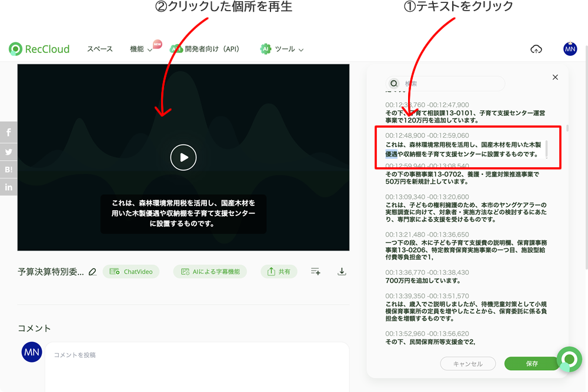588x392 pixels.
Task: Open the スペース menu item
Action: 100,49
